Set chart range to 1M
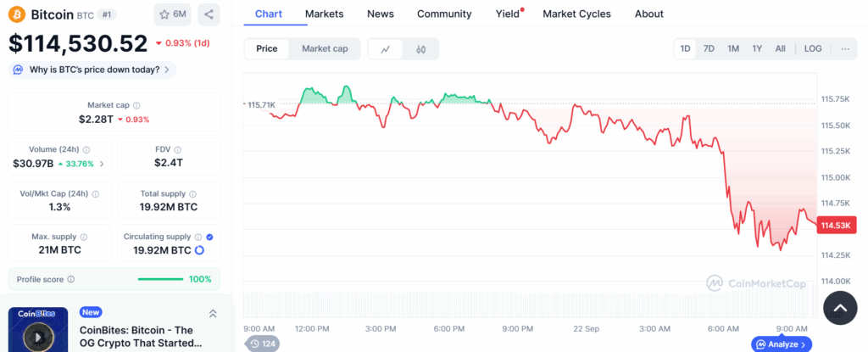This screenshot has height=352, width=868. (733, 49)
